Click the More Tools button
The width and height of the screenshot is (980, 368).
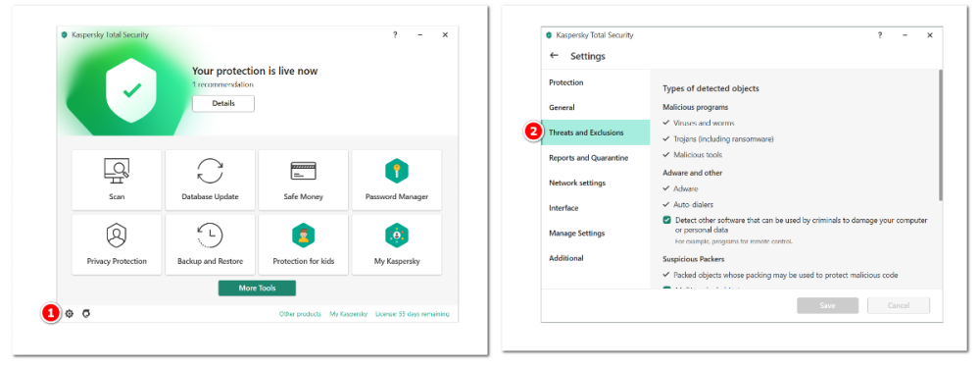[257, 288]
